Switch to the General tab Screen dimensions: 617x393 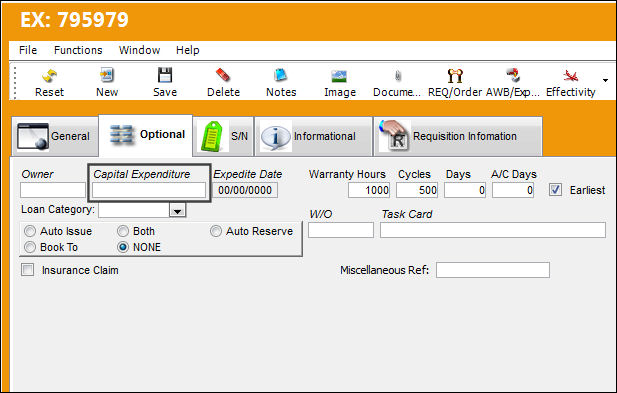[x=55, y=137]
